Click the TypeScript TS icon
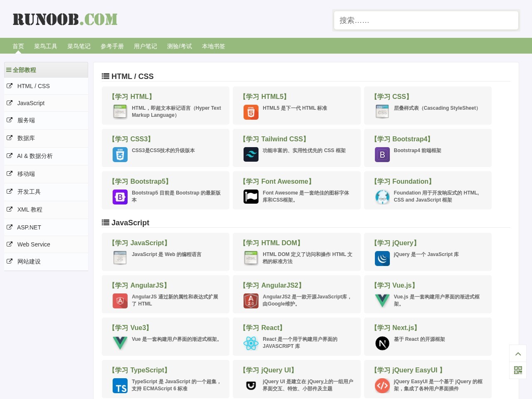532x399 pixels. (120, 386)
